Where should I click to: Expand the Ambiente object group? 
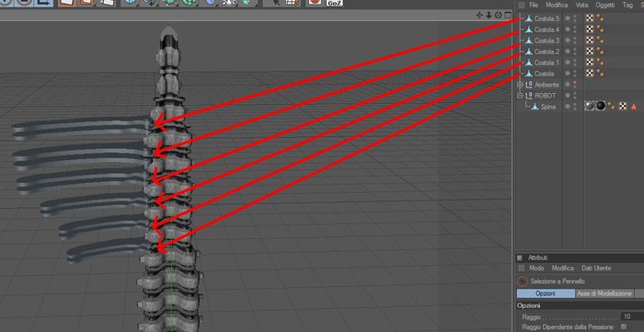pos(520,85)
